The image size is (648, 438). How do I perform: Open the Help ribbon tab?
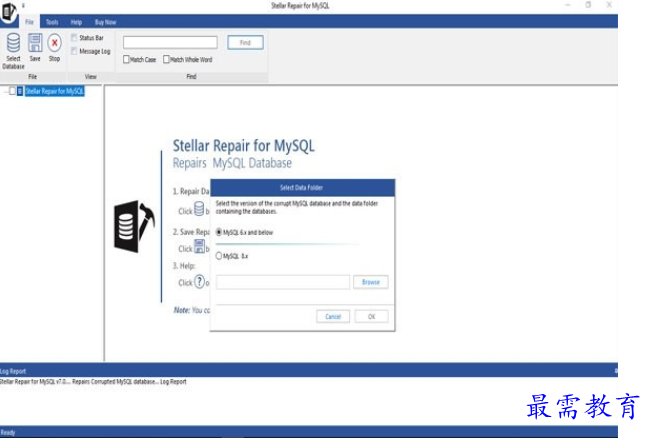point(76,22)
